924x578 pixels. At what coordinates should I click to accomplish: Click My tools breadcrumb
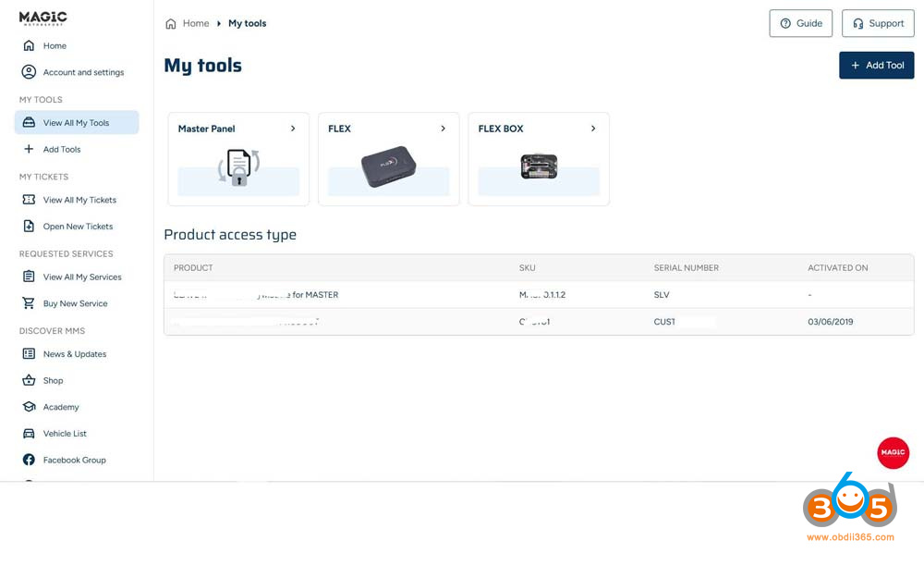[247, 24]
